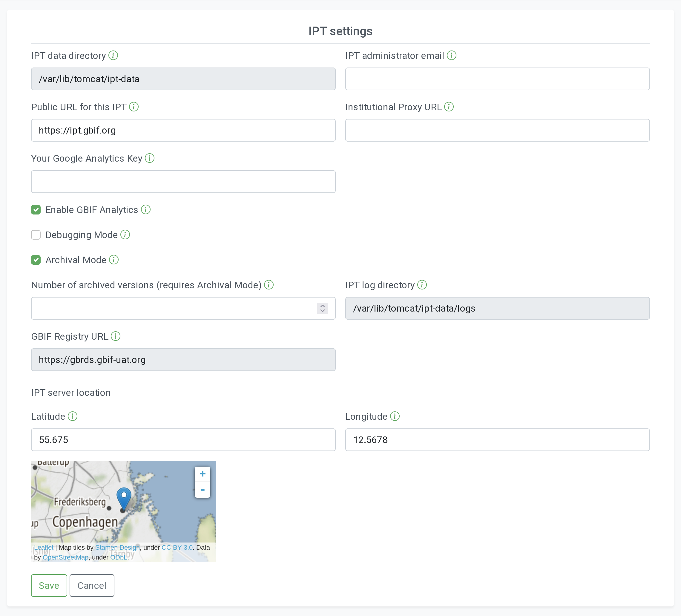Zoom out of the map with minus button
This screenshot has width=681, height=616.
coord(202,490)
